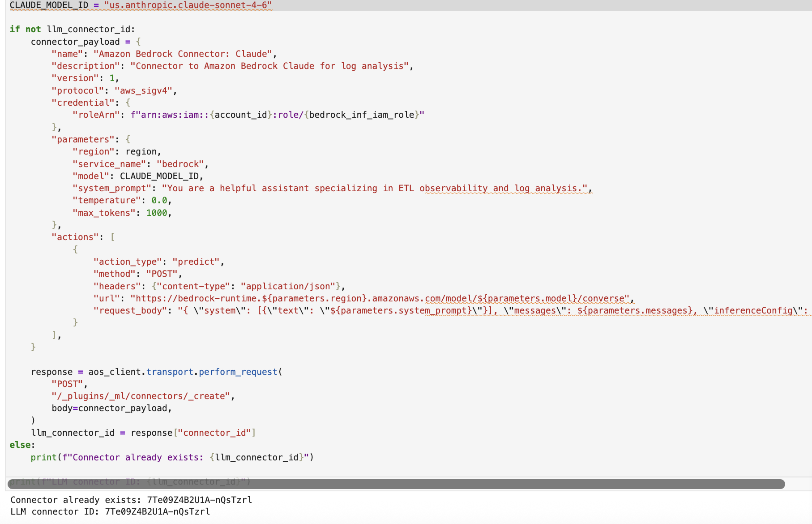Click the "Amazon Bedrock Connector: Claude" name string
This screenshot has height=524, width=812.
coord(183,54)
